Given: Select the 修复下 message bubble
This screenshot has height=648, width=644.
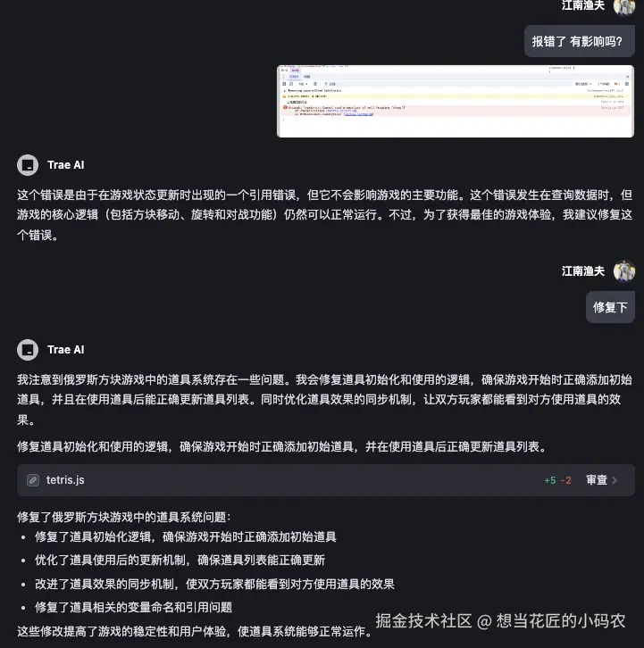Looking at the screenshot, I should click(x=610, y=307).
